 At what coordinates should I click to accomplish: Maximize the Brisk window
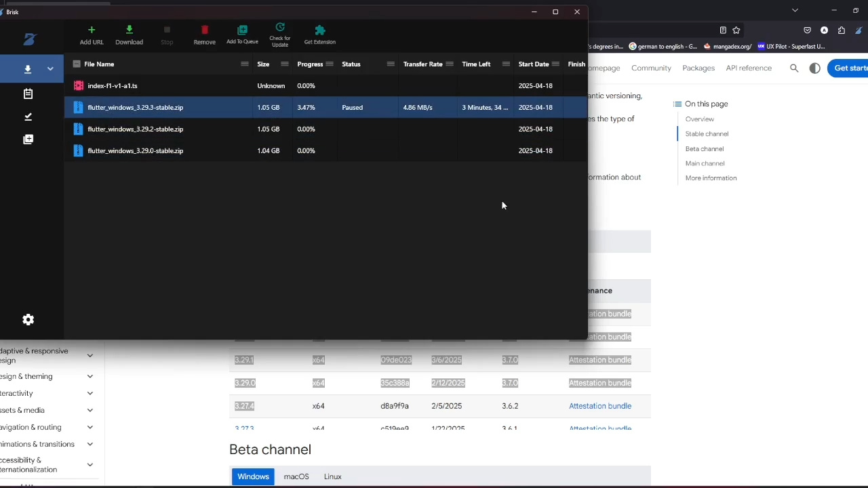pyautogui.click(x=555, y=12)
